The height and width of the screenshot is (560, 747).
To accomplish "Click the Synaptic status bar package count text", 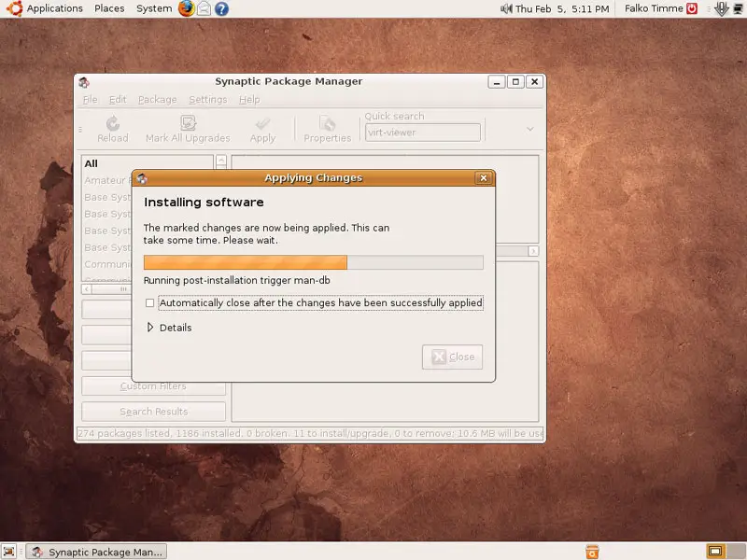I will point(310,433).
